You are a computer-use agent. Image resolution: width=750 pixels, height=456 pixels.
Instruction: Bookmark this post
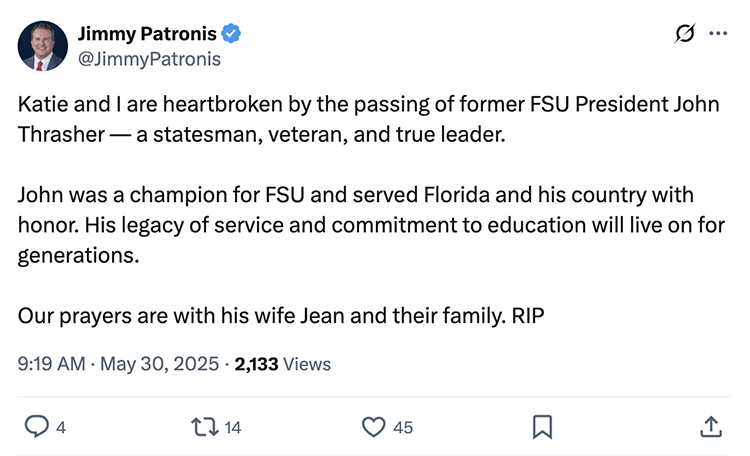(x=542, y=427)
